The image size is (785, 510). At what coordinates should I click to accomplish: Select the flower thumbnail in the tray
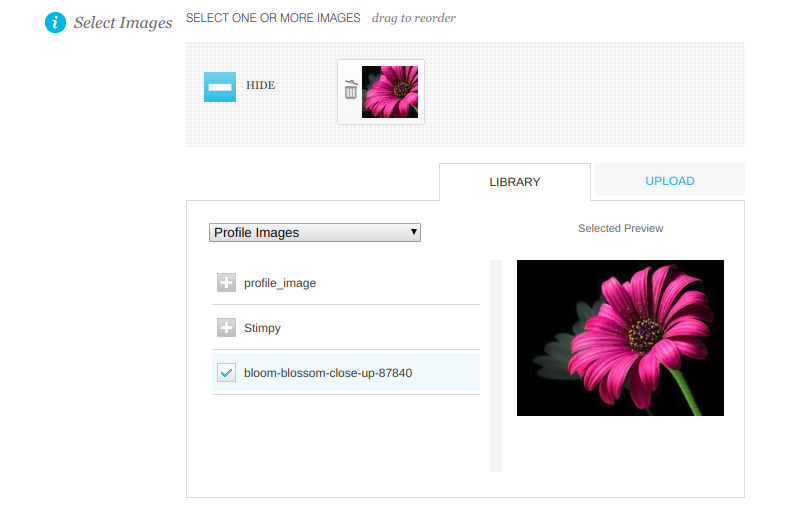390,92
